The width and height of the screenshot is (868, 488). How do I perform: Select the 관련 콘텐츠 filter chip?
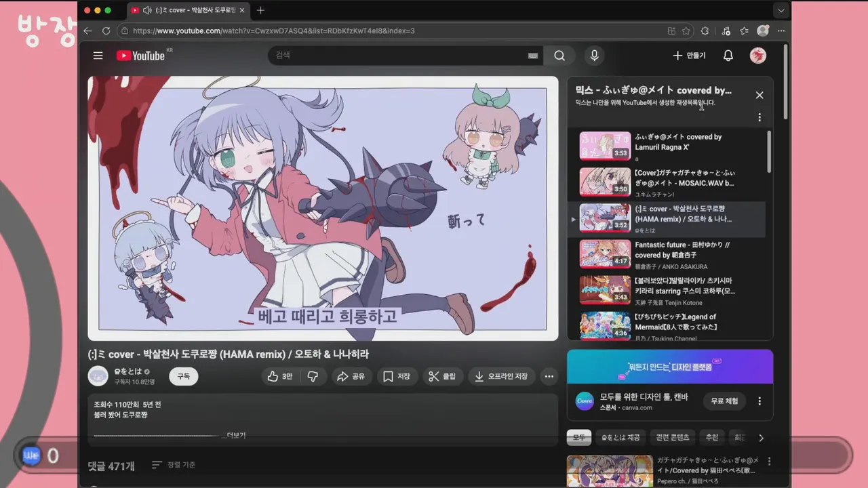[673, 437]
